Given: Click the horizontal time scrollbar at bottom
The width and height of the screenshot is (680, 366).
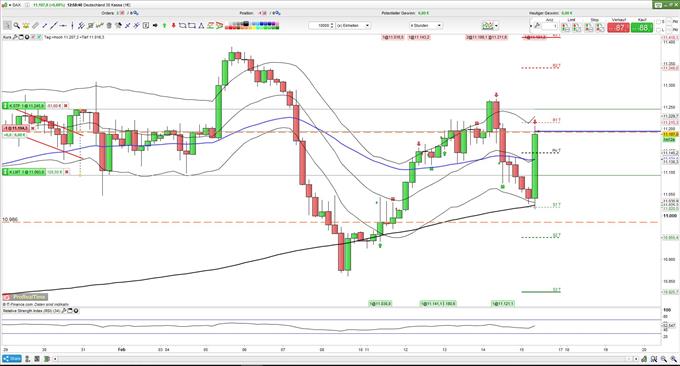Looking at the screenshot, I should click(343, 359).
